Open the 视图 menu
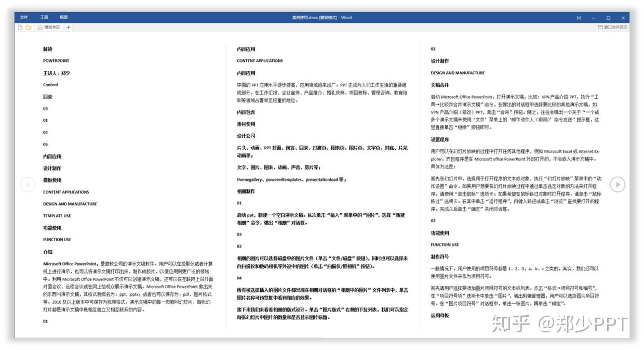 pos(63,17)
